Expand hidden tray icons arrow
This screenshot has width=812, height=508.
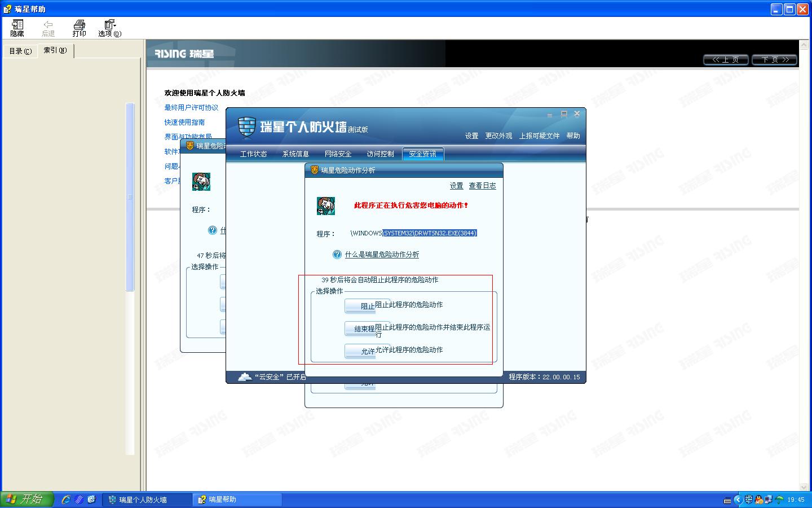738,500
